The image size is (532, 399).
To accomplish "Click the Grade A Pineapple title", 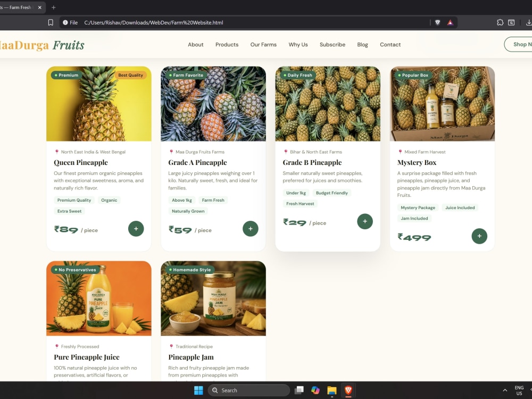I will point(197,162).
